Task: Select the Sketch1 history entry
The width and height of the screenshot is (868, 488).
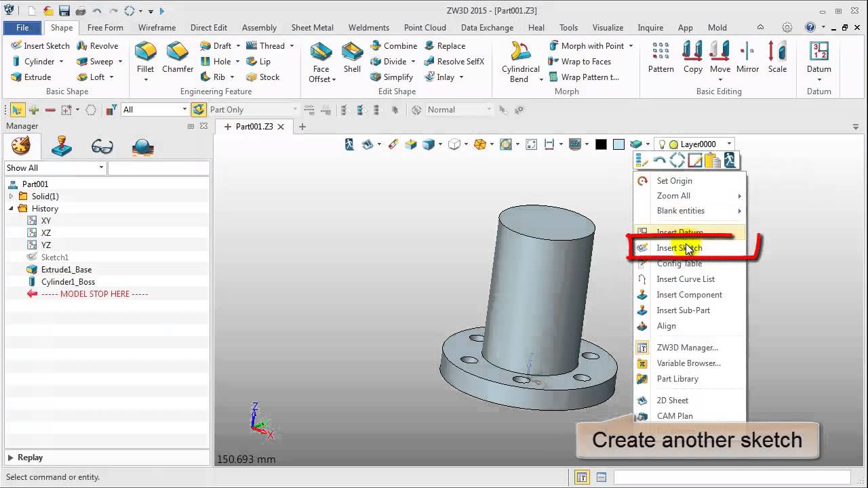Action: pos(54,257)
